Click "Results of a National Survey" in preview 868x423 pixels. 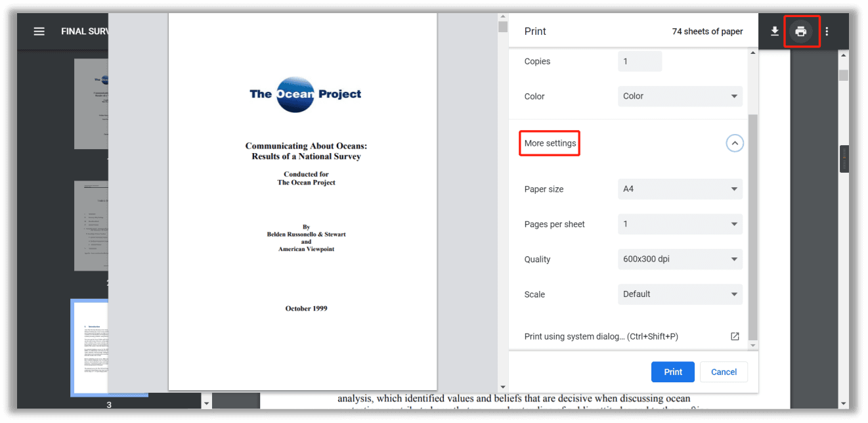click(x=306, y=156)
